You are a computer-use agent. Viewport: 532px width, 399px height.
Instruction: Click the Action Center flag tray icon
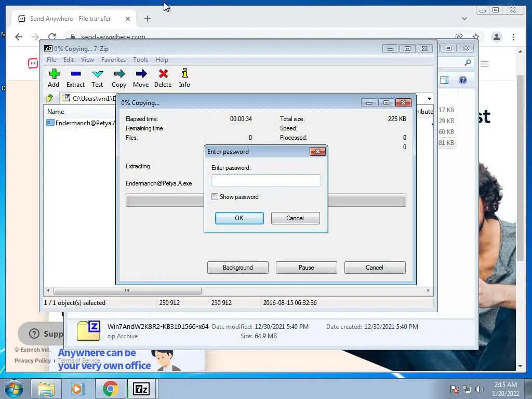[x=455, y=389]
